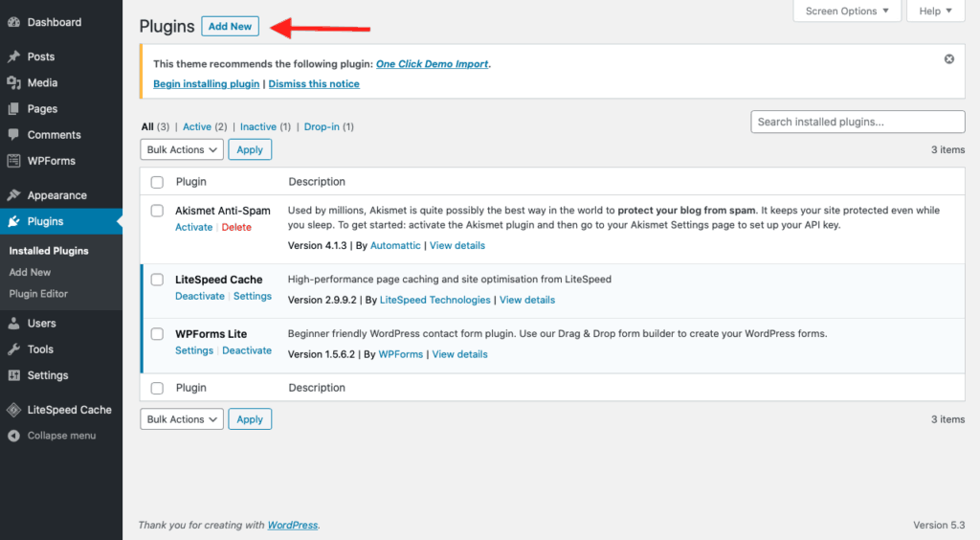Click Dismiss this notice link
The height and width of the screenshot is (540, 980).
tap(314, 83)
